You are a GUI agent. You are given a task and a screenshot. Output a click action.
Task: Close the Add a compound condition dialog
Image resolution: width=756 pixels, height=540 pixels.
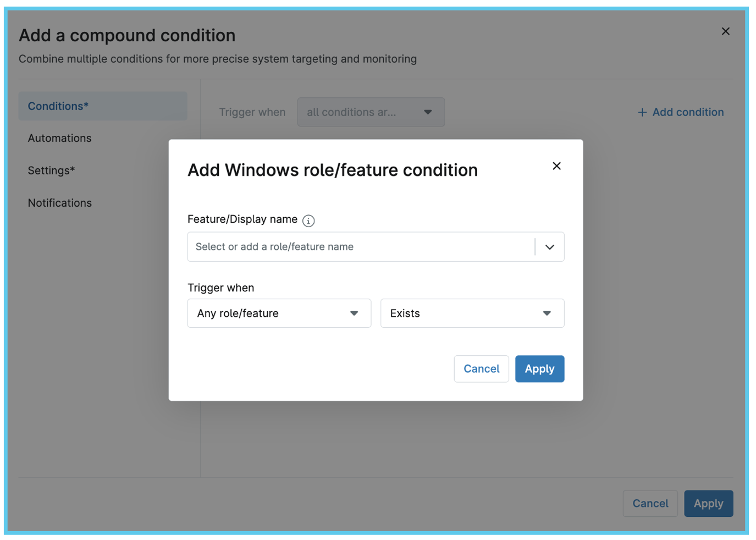point(725,31)
